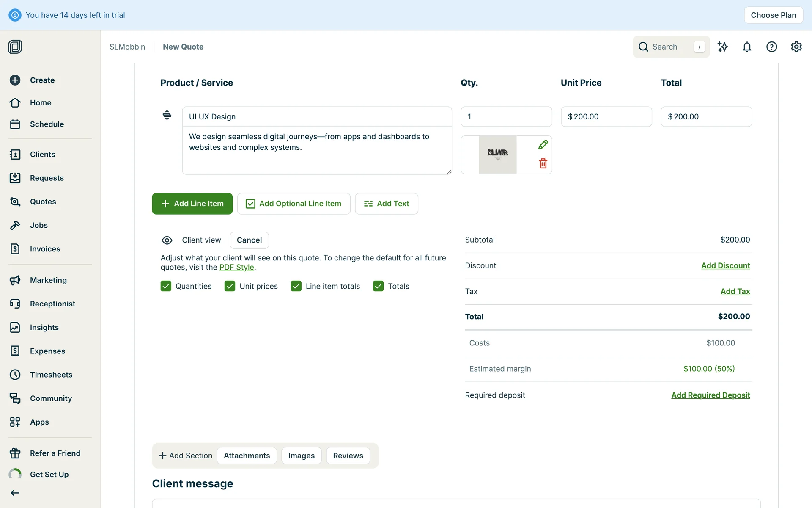
Task: Open Quotes in the sidebar
Action: pyautogui.click(x=43, y=202)
